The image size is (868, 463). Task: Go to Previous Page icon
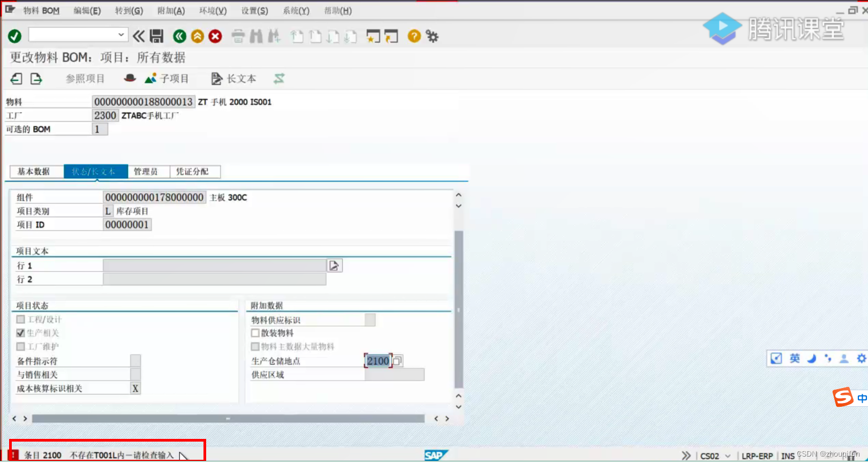tap(315, 36)
